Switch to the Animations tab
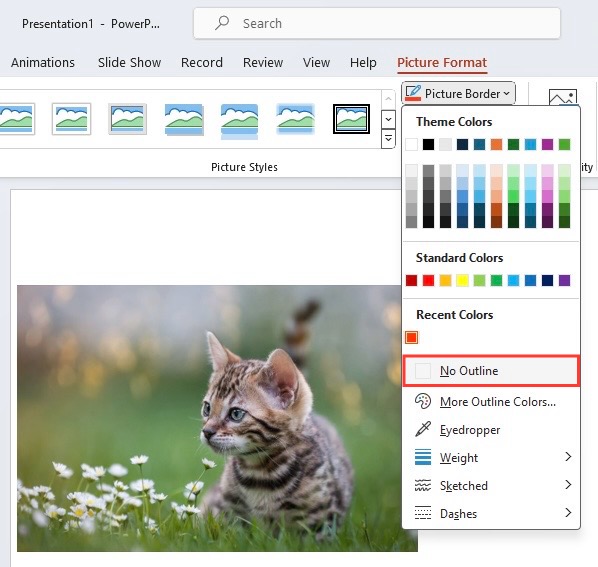The image size is (598, 567). click(x=43, y=62)
